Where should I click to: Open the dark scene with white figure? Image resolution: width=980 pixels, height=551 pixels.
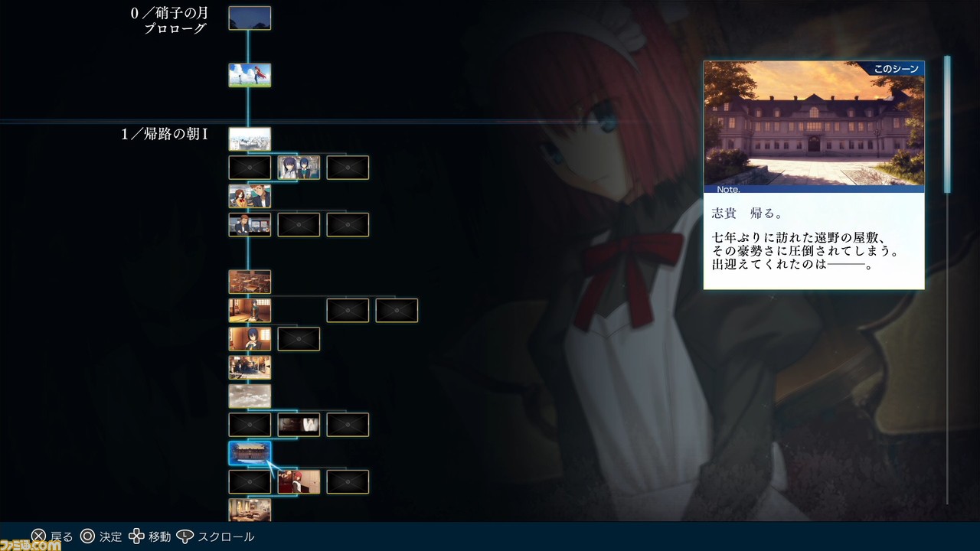coord(299,425)
